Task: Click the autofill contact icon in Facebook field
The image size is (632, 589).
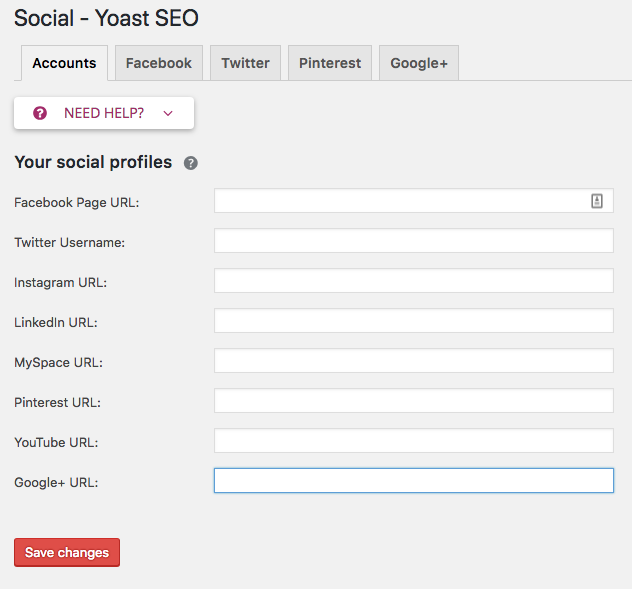Action: coord(597,201)
